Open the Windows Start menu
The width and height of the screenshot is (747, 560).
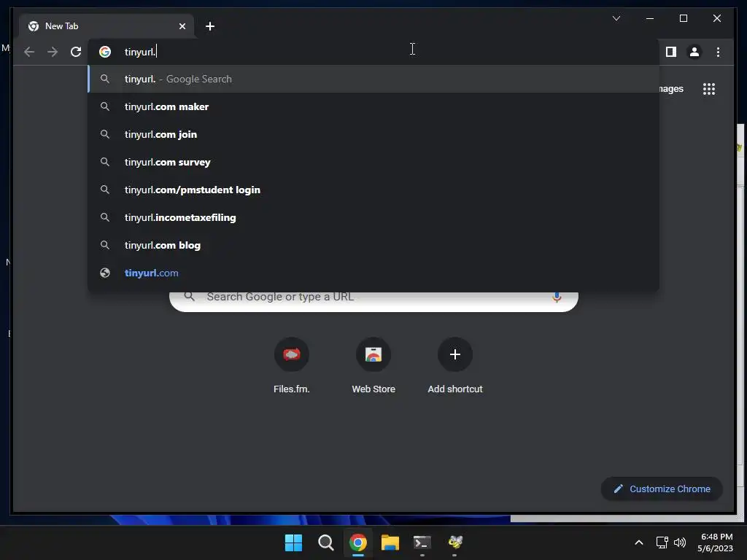click(293, 542)
